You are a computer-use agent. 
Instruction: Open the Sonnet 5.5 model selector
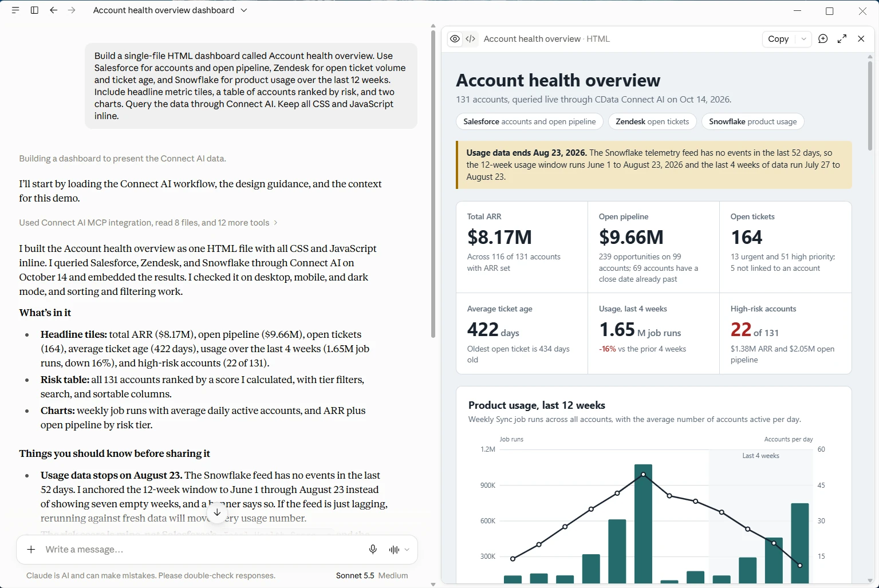[x=372, y=575]
